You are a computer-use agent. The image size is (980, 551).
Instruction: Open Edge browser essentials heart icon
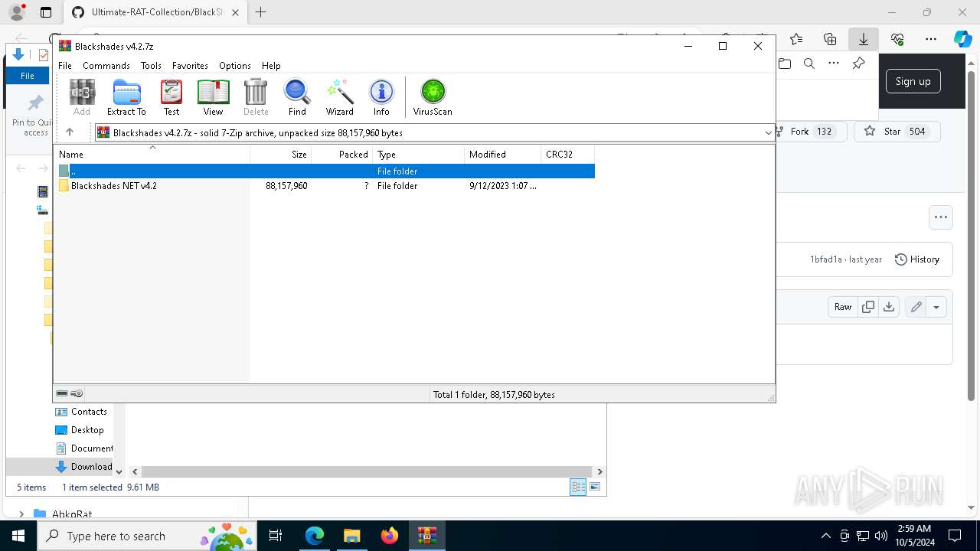897,39
